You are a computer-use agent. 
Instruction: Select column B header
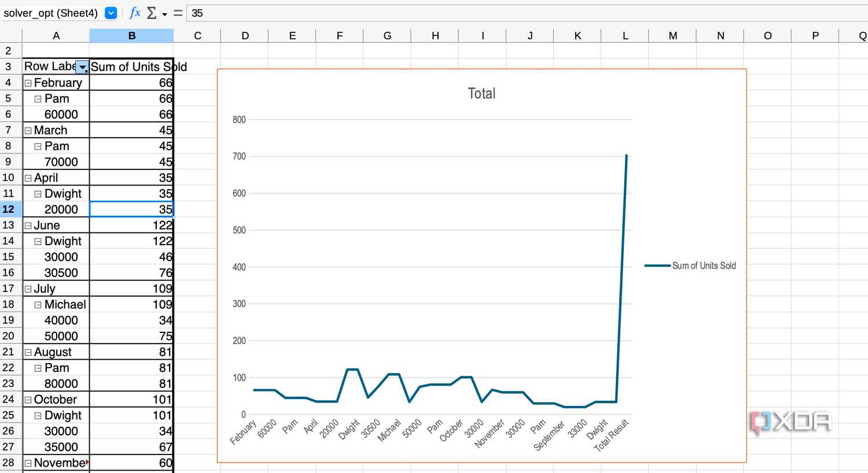point(131,36)
